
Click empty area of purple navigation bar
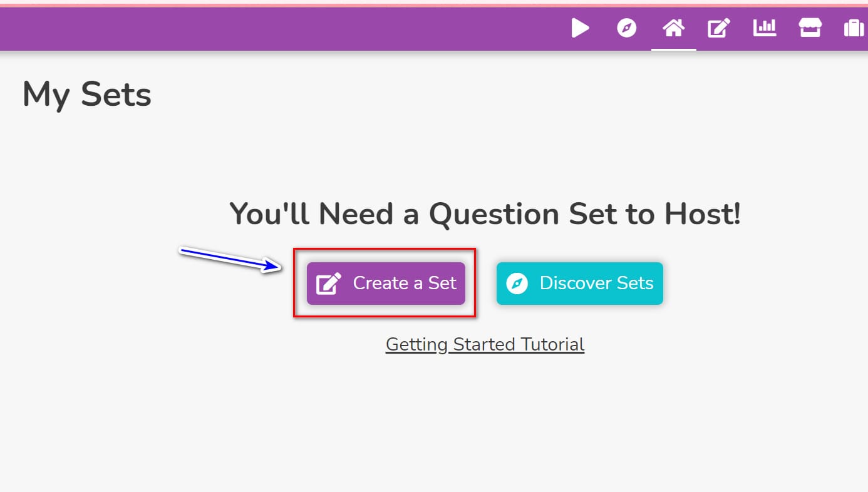(x=282, y=28)
